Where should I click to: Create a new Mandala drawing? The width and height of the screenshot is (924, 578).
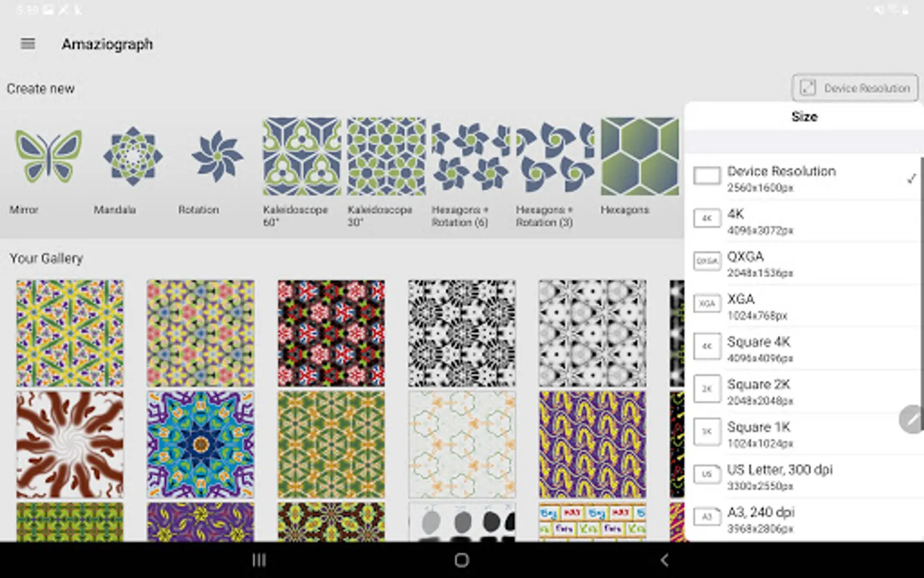point(133,157)
